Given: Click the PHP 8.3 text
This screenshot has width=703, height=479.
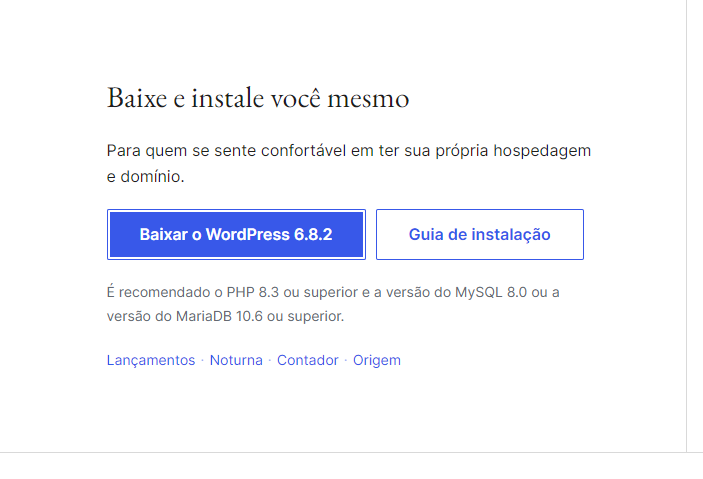Looking at the screenshot, I should click(x=252, y=292).
